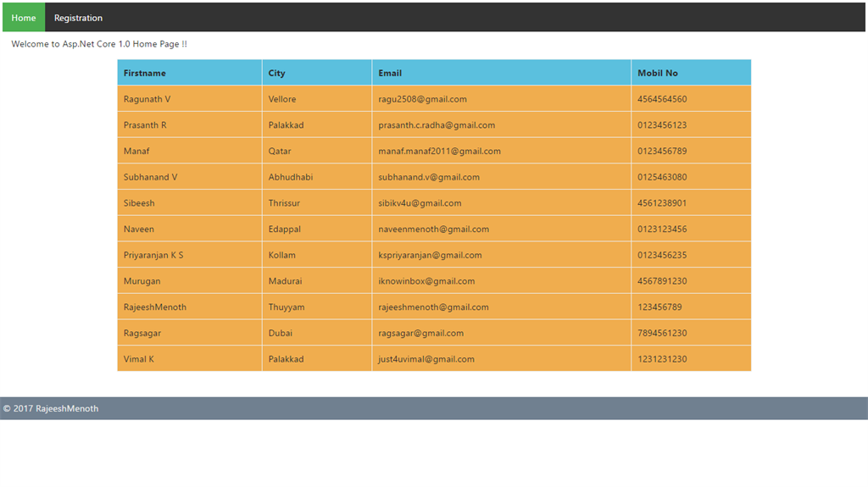Viewport: 868px width, 487px height.
Task: Open the Home navigation tab
Action: 24,18
